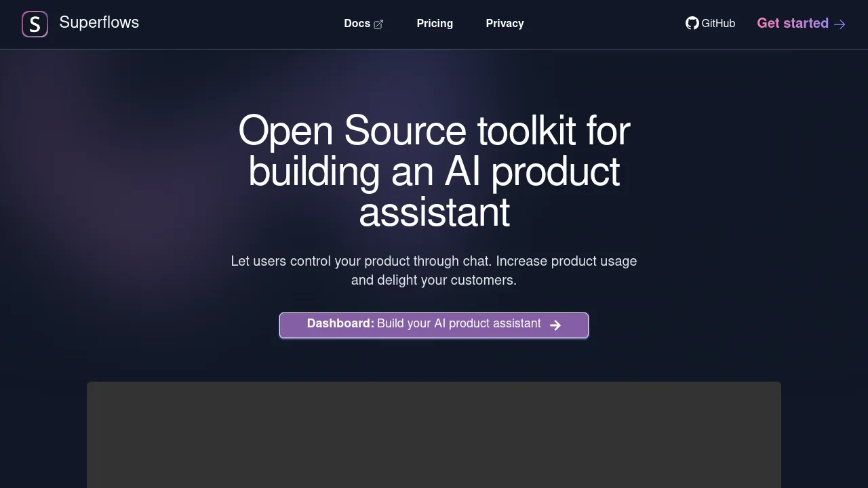868x488 pixels.
Task: Click the bold "Dashboard:" label inside the CTA button
Action: pos(339,323)
